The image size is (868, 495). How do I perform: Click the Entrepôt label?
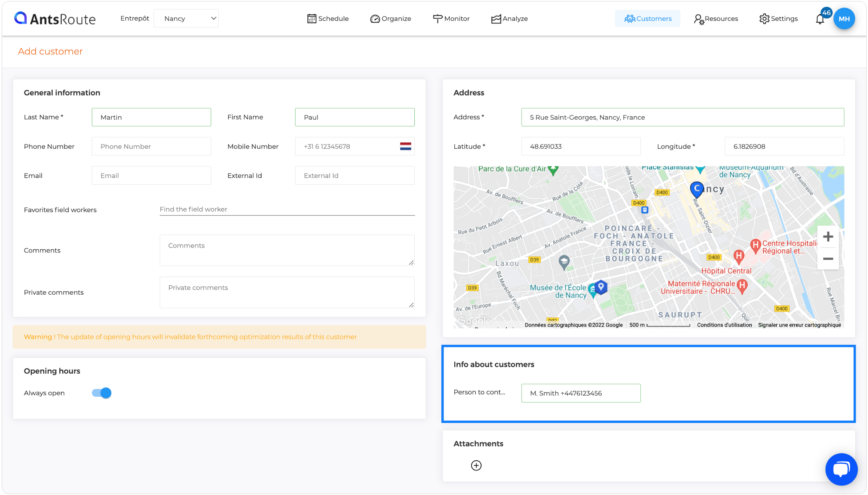point(134,18)
